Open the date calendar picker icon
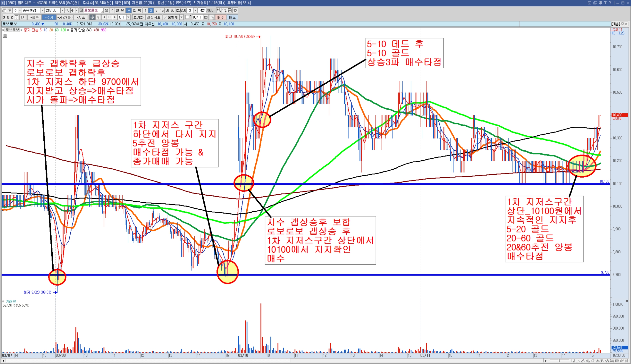The image size is (631, 364). pos(206,17)
